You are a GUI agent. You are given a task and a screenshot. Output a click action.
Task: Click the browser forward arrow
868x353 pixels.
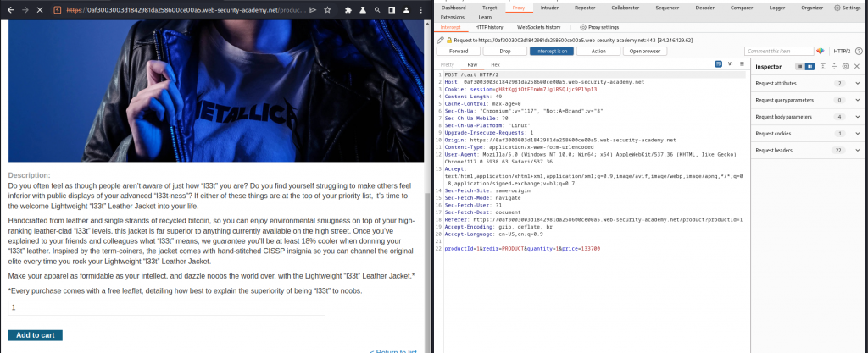pos(25,10)
